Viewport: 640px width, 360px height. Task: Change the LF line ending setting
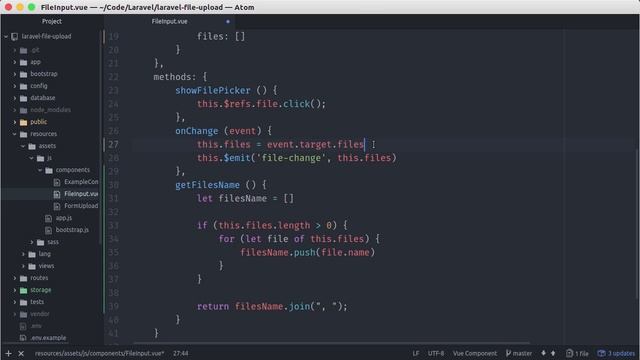(x=416, y=353)
